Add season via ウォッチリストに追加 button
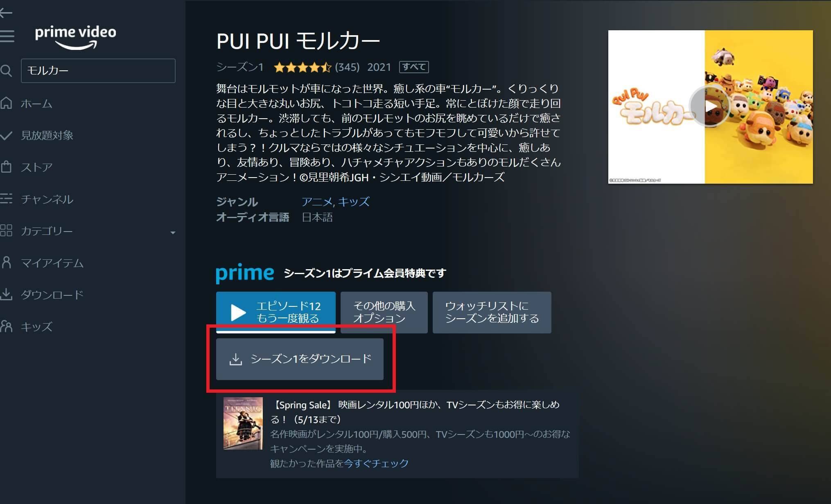The image size is (831, 504). pos(492,312)
